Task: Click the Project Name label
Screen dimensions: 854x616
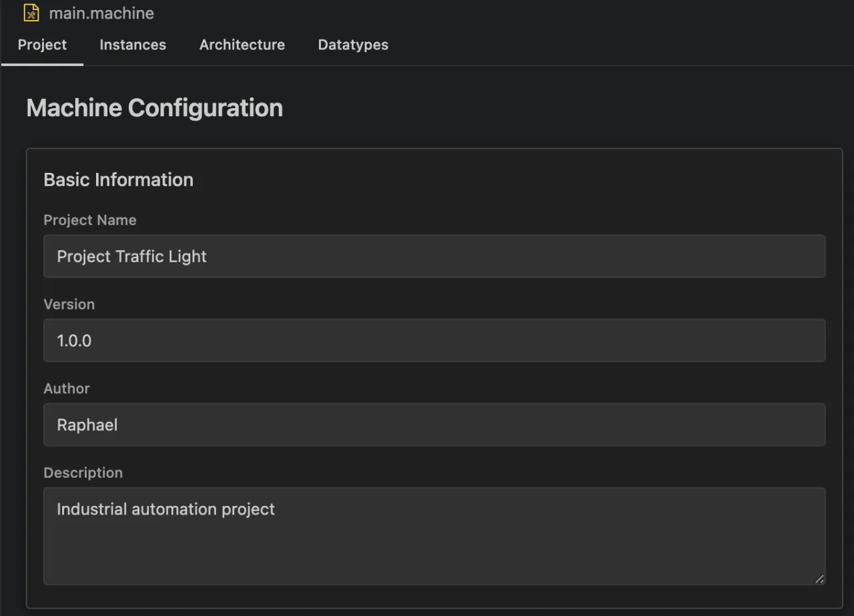Action: click(x=90, y=220)
